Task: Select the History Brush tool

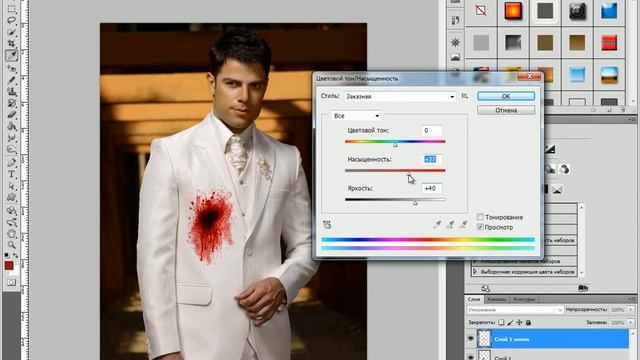Action: click(x=11, y=103)
